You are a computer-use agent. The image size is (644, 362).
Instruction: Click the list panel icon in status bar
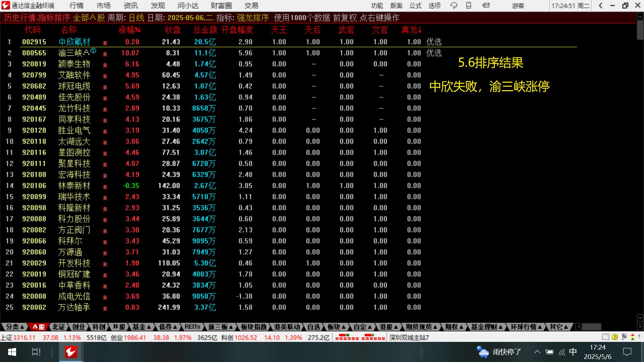605,337
